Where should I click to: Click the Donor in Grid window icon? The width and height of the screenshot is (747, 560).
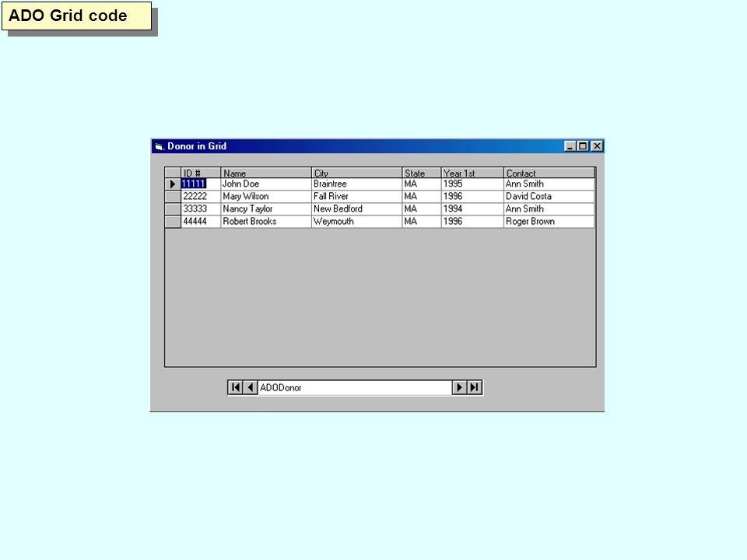(159, 146)
